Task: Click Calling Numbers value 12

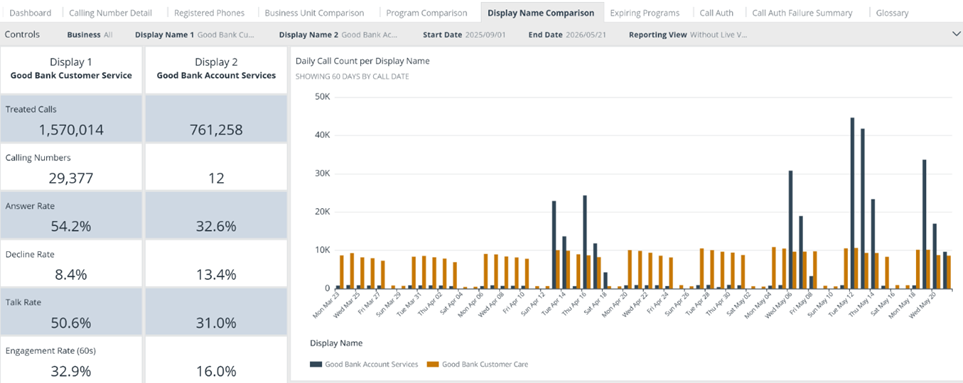Action: (215, 178)
